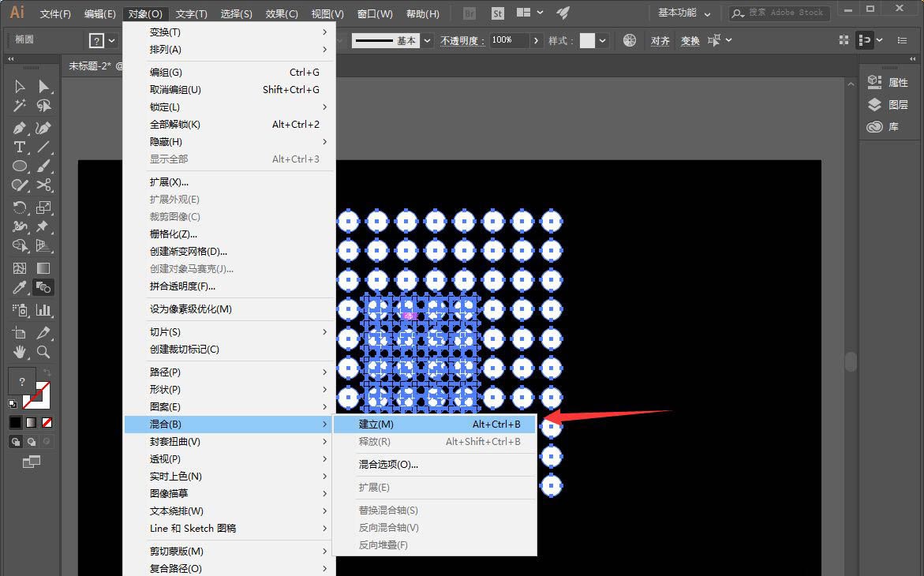The image size is (924, 576).
Task: Open the 视图(V) menu
Action: click(x=326, y=12)
